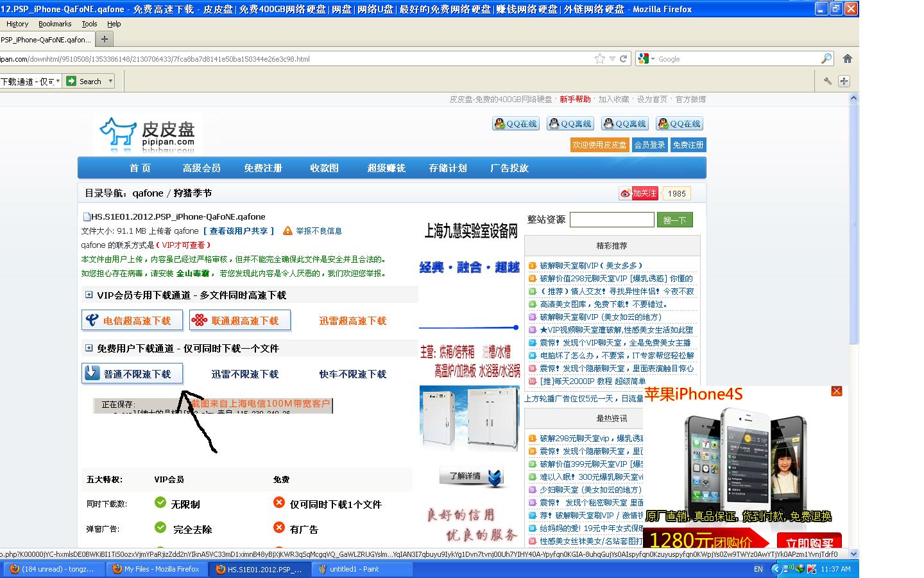Click the 了解详情 ad button
Image resolution: width=924 pixels, height=578 pixels.
[x=471, y=476]
